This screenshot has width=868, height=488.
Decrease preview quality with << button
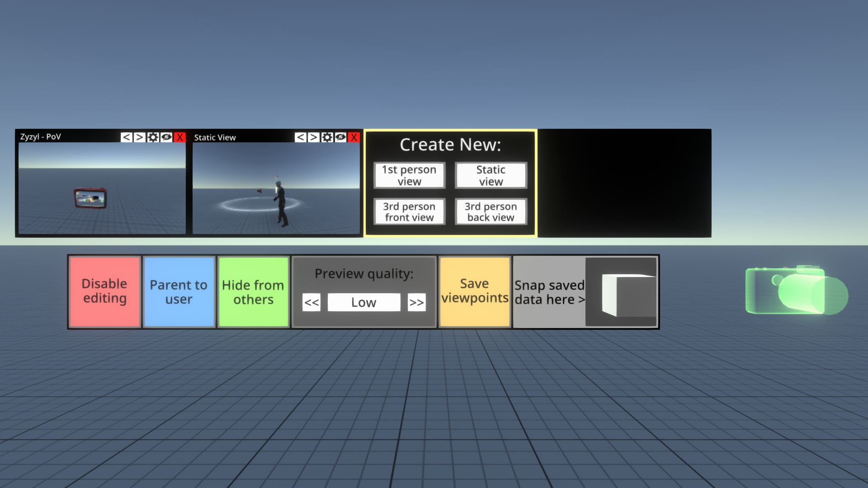coord(311,302)
